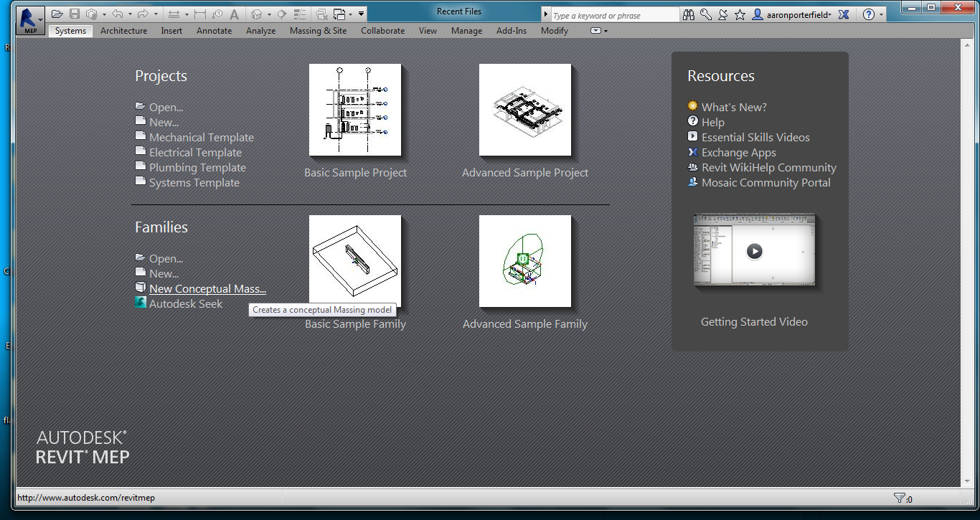Select the Text tool letter A icon
Viewport: 980px width, 520px height.
coord(234,14)
